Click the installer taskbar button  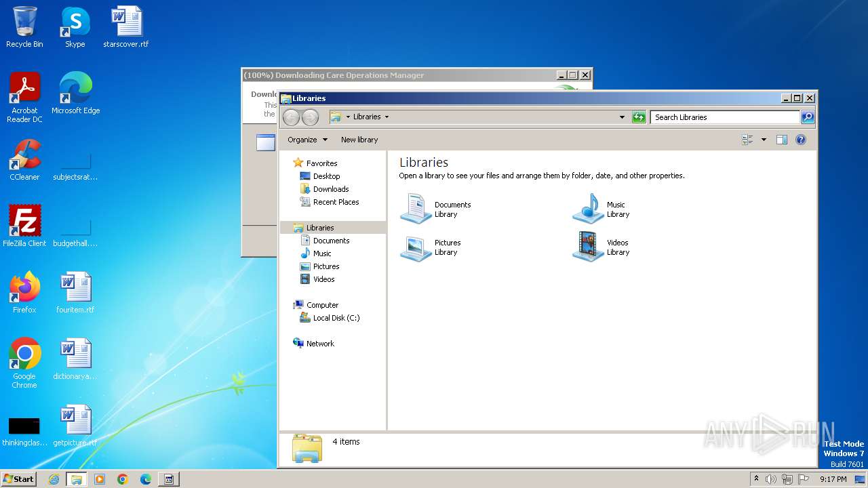(169, 479)
